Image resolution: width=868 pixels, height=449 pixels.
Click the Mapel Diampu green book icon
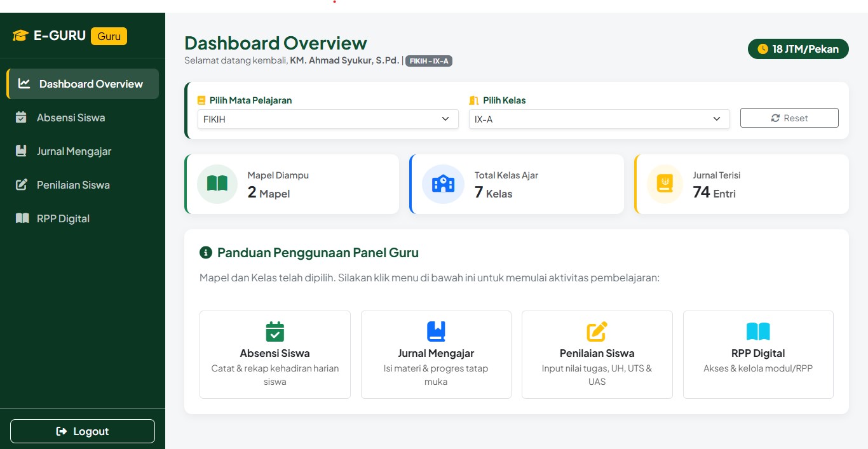[x=217, y=184]
